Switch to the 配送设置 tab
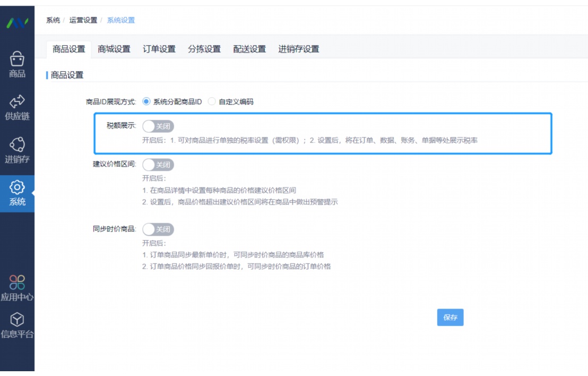The width and height of the screenshot is (588, 376). [249, 49]
